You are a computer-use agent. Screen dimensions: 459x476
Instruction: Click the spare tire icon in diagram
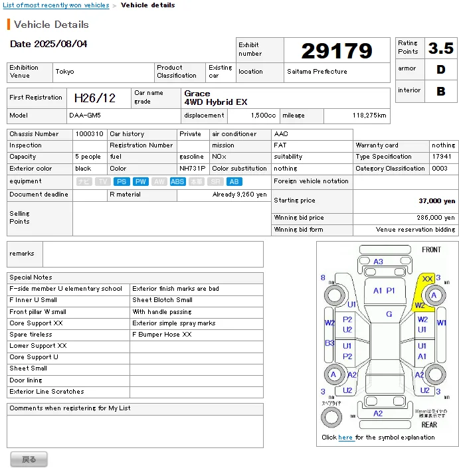pyautogui.click(x=331, y=416)
